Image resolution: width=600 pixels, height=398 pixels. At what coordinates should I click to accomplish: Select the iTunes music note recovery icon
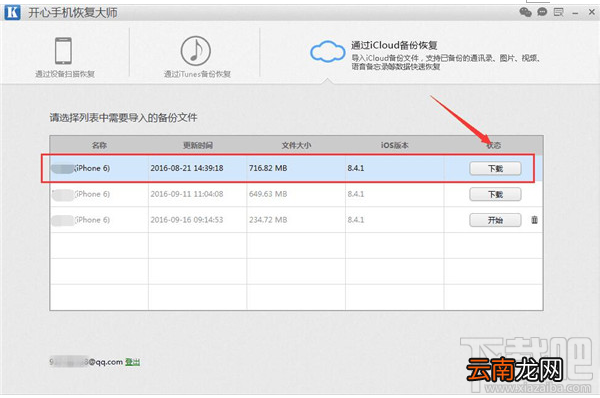click(196, 51)
